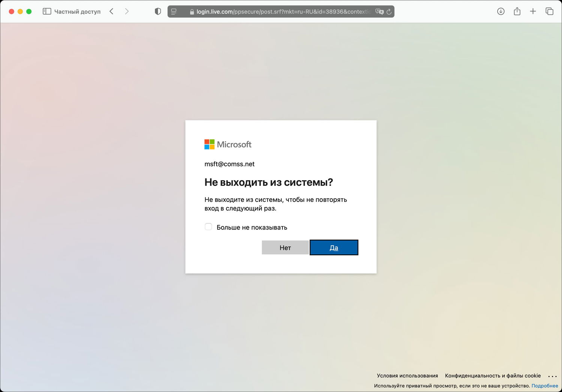Follow the 'Подробнее' link
Image resolution: width=562 pixels, height=392 pixels.
click(545, 386)
